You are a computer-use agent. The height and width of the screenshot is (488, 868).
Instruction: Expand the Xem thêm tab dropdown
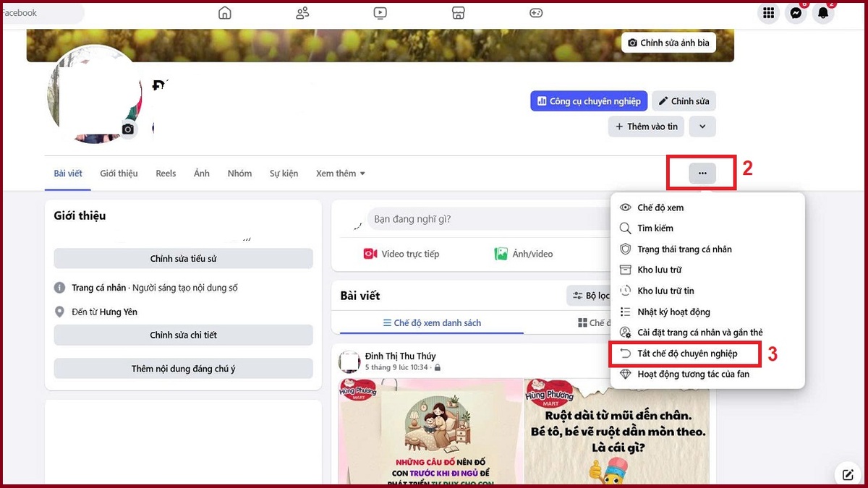pos(341,174)
